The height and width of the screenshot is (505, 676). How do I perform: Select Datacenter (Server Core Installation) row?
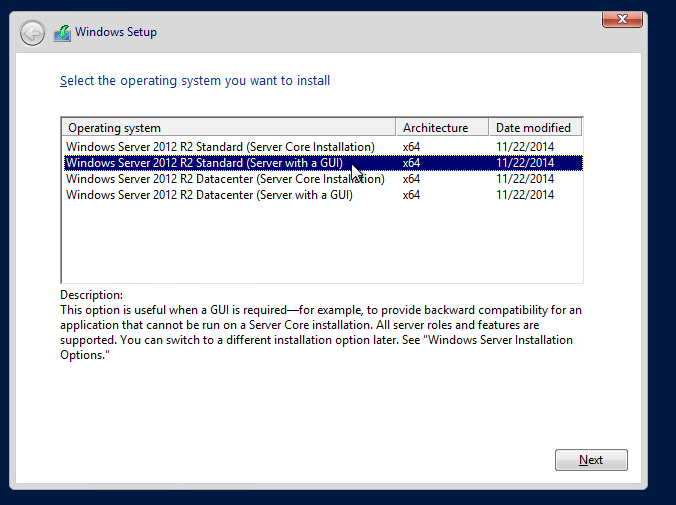(x=323, y=179)
